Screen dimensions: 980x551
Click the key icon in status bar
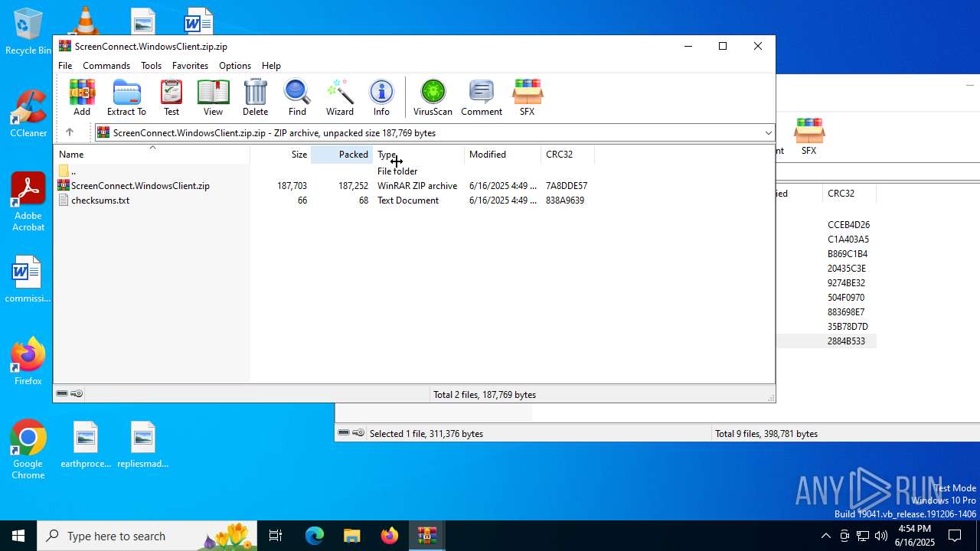77,393
